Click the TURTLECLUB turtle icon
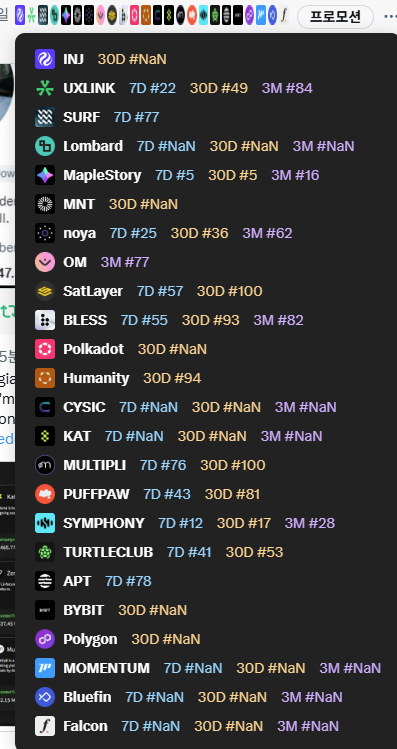 coord(45,552)
